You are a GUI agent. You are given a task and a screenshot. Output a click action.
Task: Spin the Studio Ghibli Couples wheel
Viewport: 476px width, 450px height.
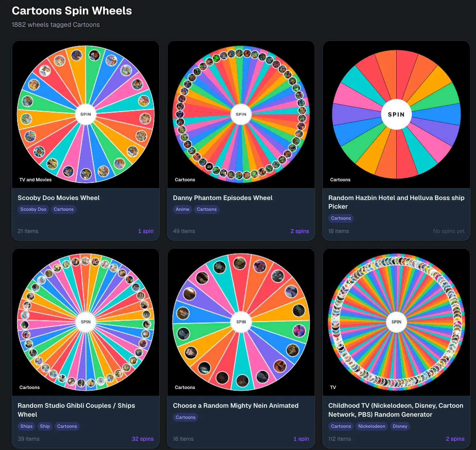pos(86,322)
